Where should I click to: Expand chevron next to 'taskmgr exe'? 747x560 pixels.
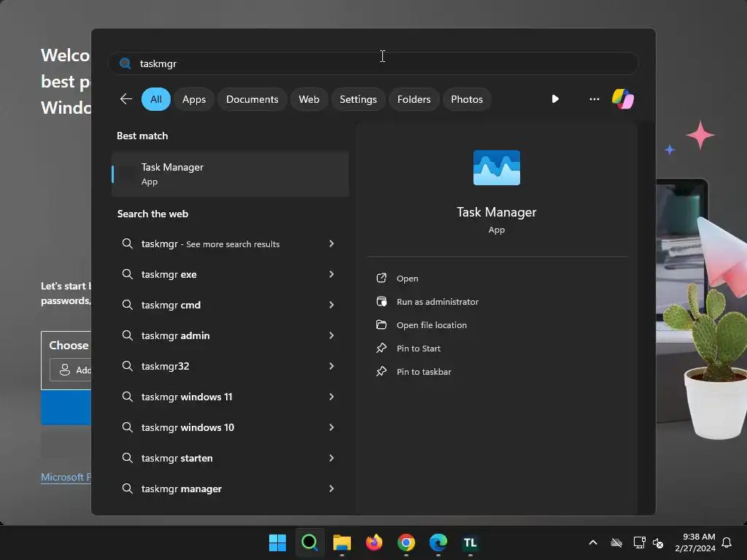click(x=332, y=274)
